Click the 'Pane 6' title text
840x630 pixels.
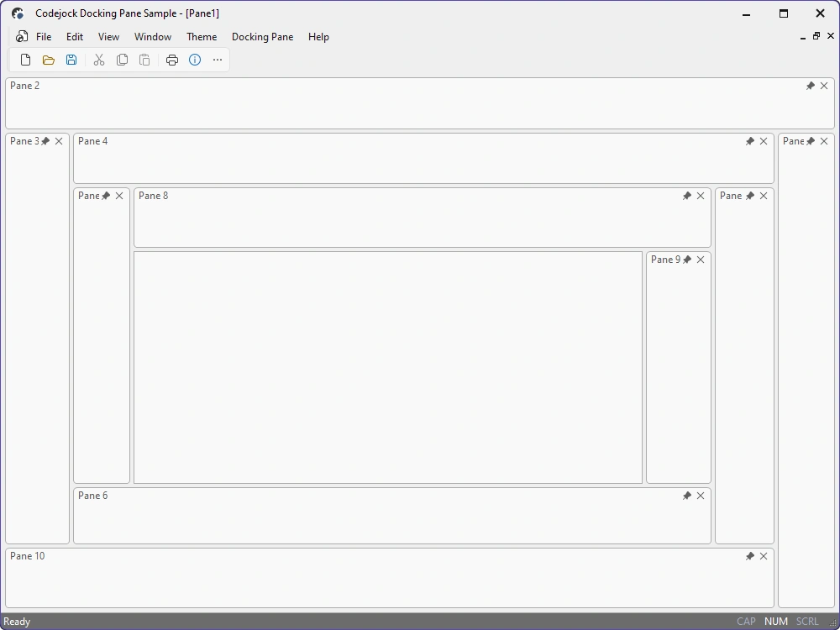click(92, 496)
